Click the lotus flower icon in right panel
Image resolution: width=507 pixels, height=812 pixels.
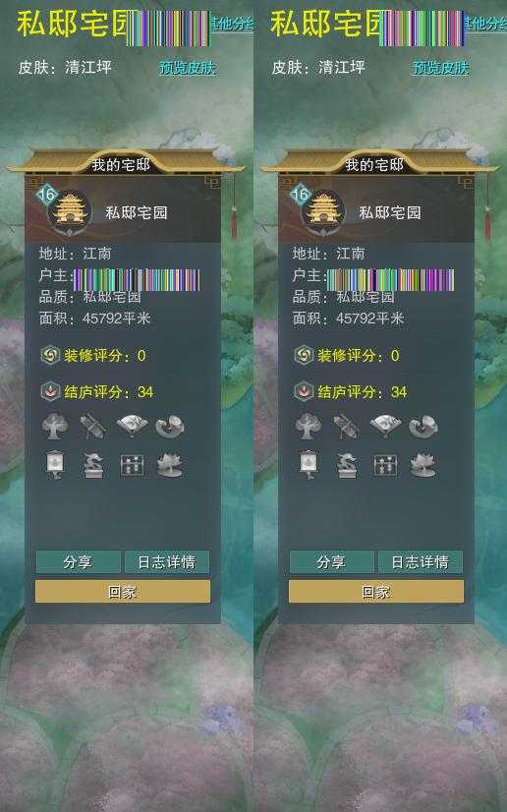423,465
